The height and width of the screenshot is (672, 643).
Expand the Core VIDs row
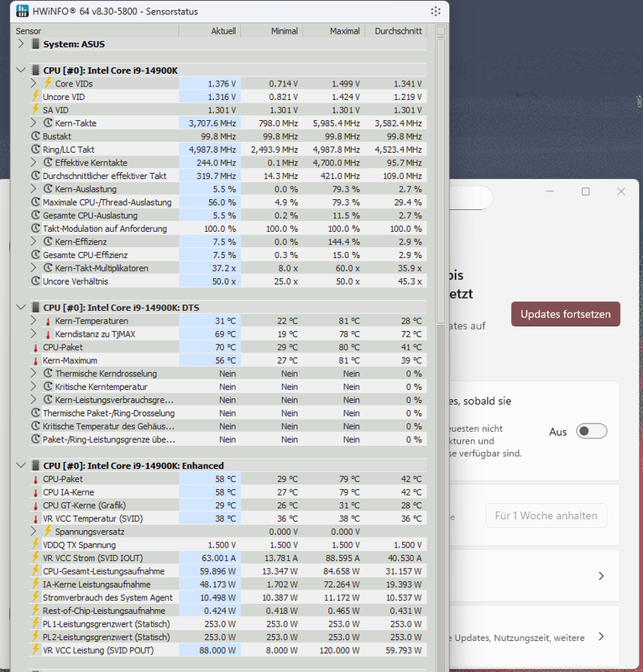coord(34,83)
